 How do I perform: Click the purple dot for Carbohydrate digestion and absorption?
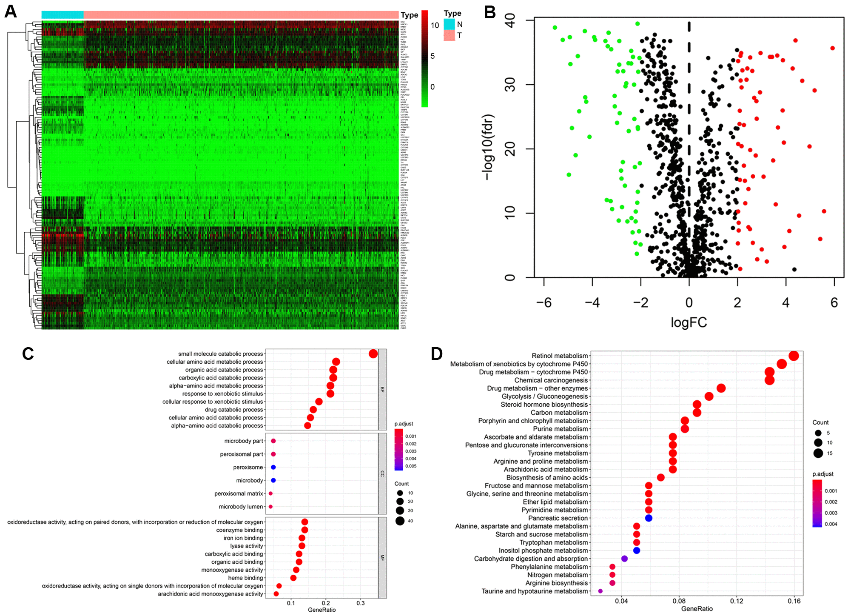tap(624, 559)
